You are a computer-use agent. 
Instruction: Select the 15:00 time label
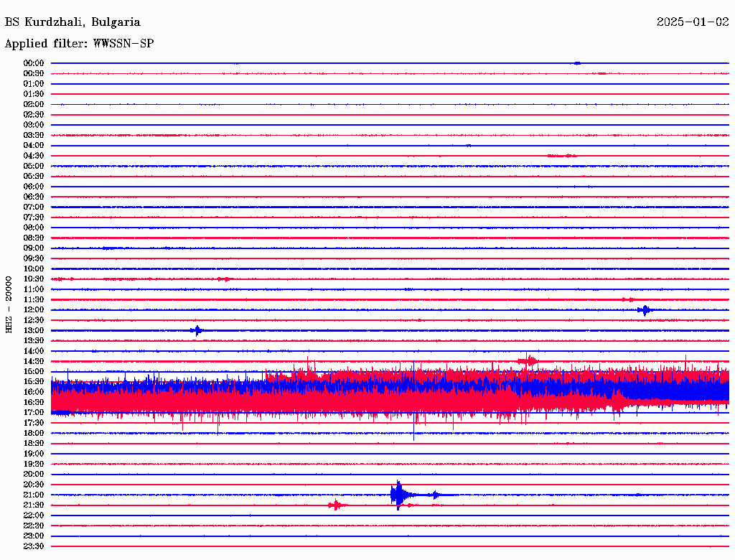34,371
